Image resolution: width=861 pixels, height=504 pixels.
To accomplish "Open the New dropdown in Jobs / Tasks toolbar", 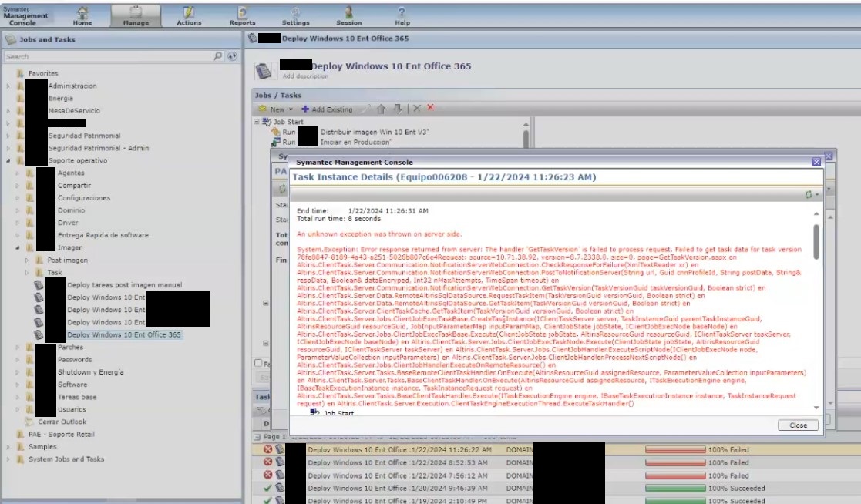I will (x=276, y=109).
